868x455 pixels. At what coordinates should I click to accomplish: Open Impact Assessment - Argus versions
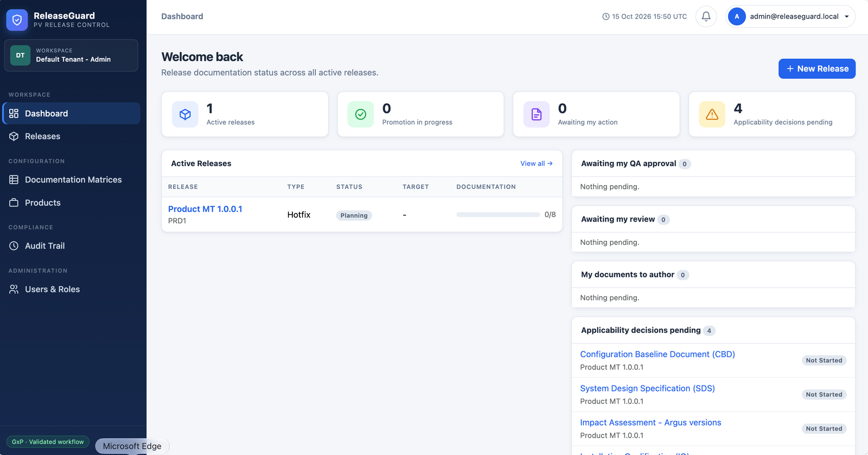[650, 422]
